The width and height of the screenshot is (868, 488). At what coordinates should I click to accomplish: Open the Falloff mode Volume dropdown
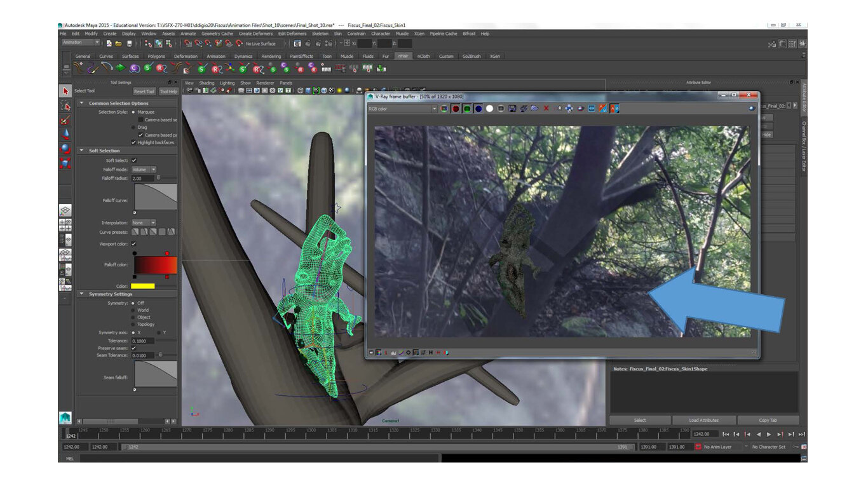click(x=144, y=170)
